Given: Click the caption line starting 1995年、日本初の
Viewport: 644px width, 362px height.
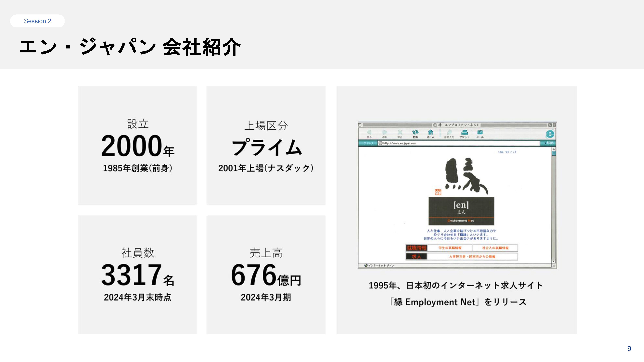Looking at the screenshot, I should [x=456, y=285].
